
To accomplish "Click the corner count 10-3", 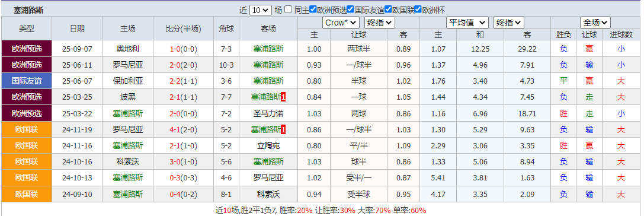I will (226, 65).
